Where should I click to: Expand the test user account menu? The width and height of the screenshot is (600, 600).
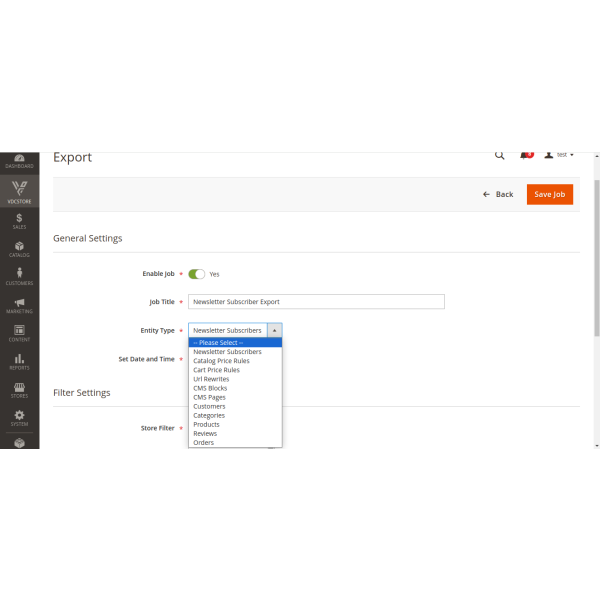[559, 155]
